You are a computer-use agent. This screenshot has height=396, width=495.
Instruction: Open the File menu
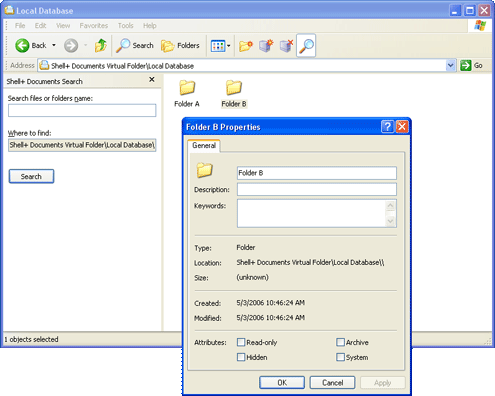click(20, 26)
